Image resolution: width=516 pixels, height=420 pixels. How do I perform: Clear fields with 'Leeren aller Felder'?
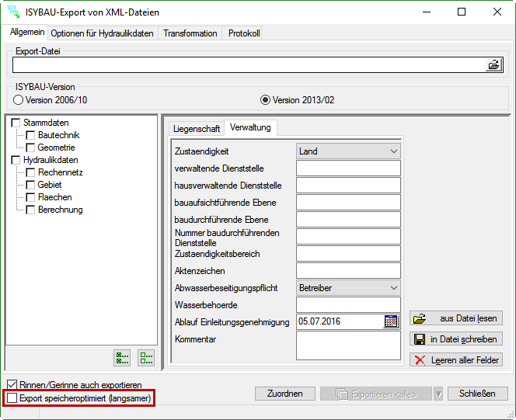coord(456,359)
